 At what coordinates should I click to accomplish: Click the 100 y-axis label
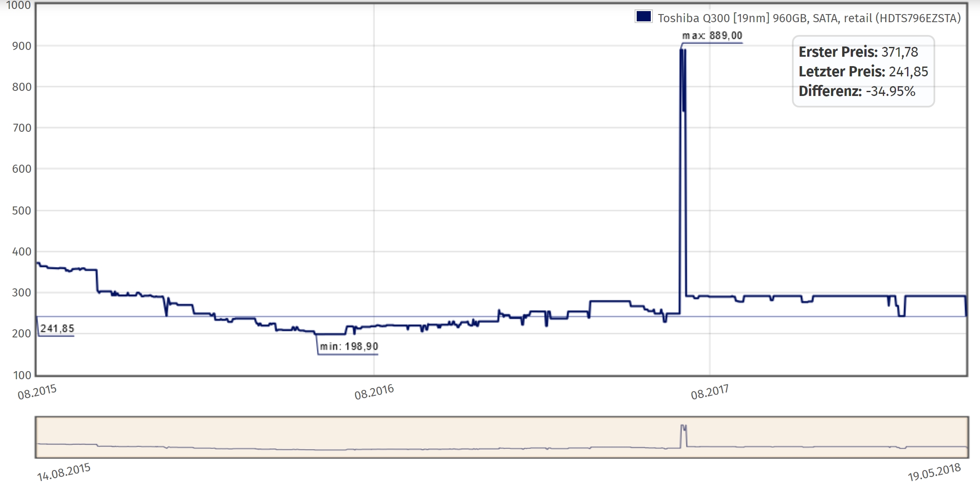[x=22, y=375]
